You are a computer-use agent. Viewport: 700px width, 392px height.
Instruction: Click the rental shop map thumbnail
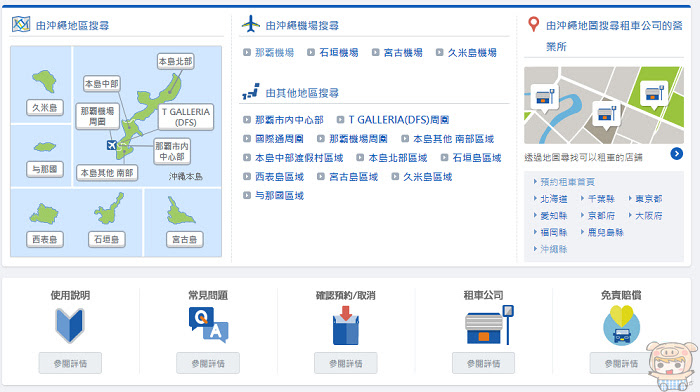coord(604,105)
